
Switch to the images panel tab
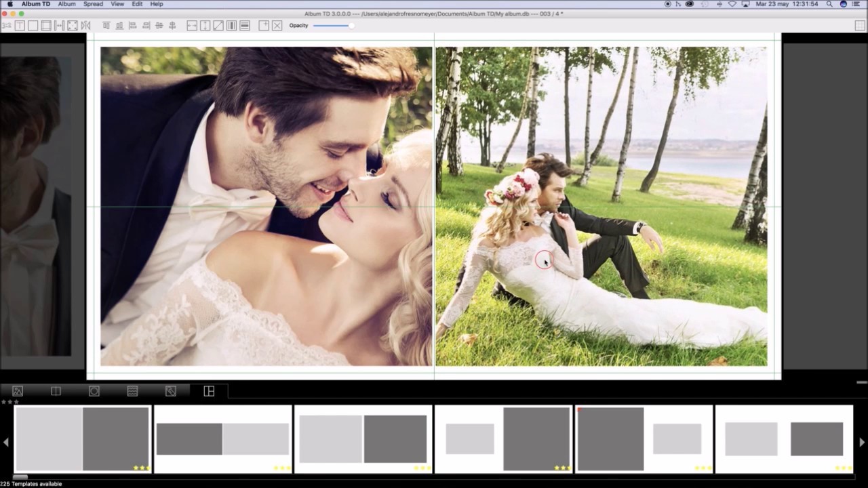pos(18,391)
